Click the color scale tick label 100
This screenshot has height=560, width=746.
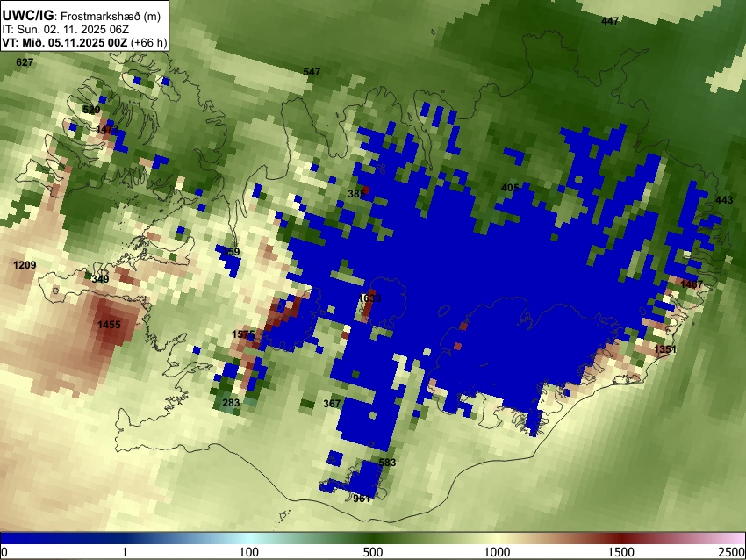(x=248, y=552)
